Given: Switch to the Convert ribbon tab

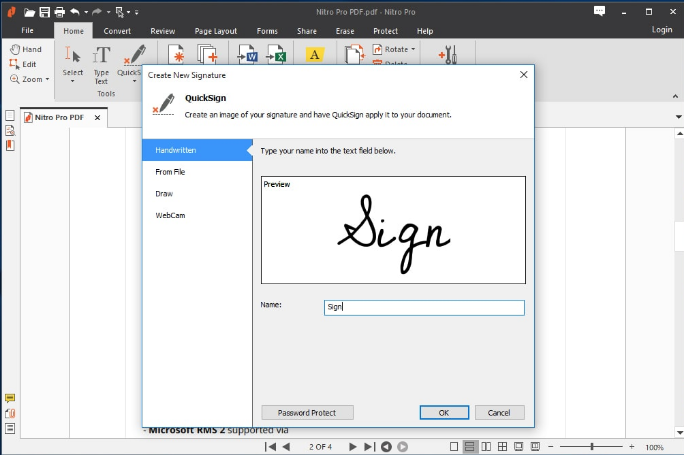Looking at the screenshot, I should click(x=117, y=31).
